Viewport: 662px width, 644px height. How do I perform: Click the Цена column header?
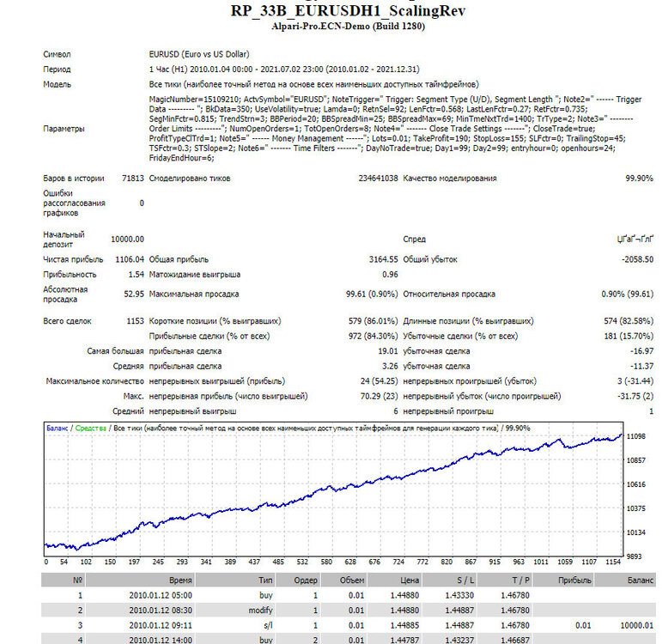coord(394,580)
